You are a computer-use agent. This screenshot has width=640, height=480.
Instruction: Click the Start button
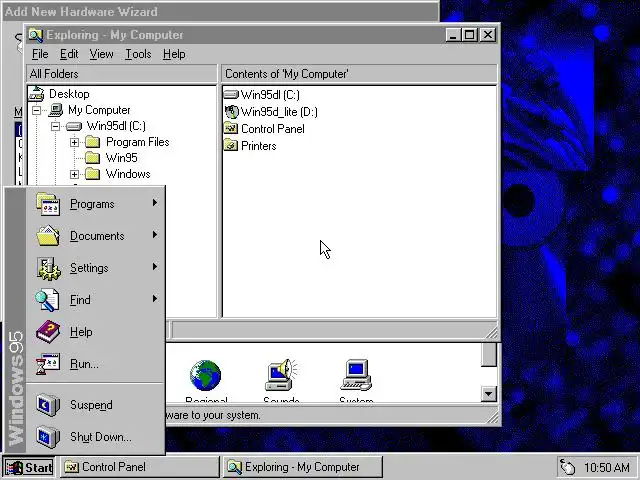[x=29, y=467]
